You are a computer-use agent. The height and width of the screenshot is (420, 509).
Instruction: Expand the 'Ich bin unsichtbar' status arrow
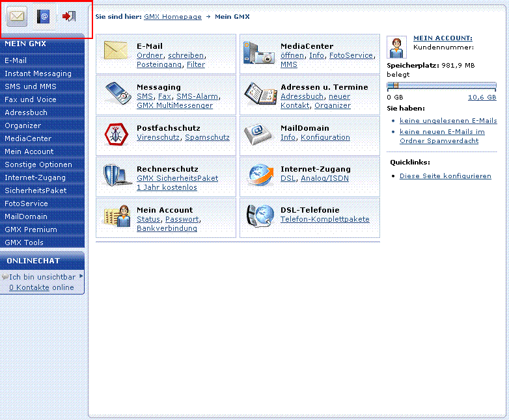[81, 276]
